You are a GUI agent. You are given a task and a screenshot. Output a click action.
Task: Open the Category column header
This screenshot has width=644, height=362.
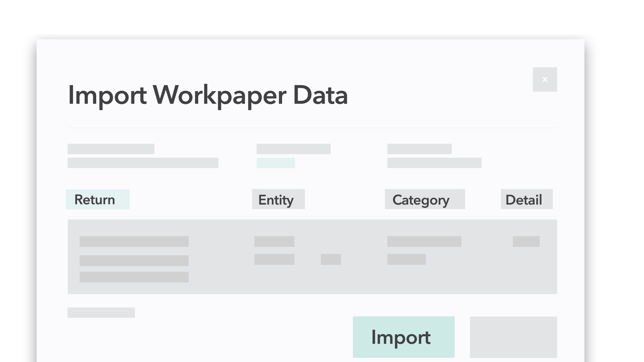point(425,199)
